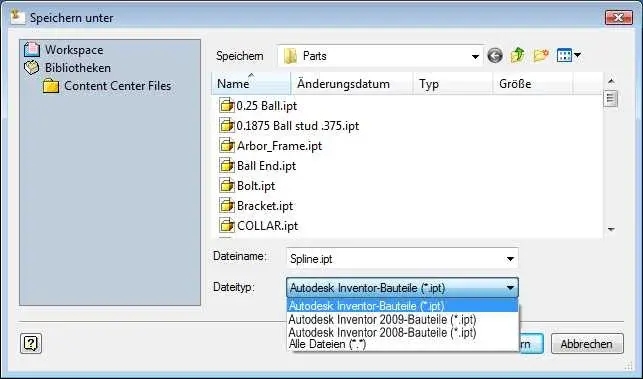Choose Autodesk Inventor-Bauteile (*.ipt) highlighted option
The image size is (643, 379).
click(403, 306)
